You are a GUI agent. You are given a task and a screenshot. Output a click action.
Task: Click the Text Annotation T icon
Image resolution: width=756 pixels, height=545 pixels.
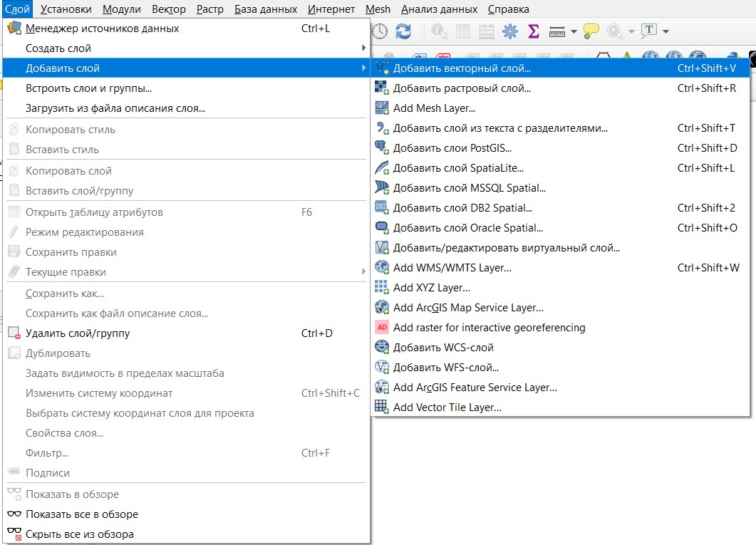click(649, 31)
